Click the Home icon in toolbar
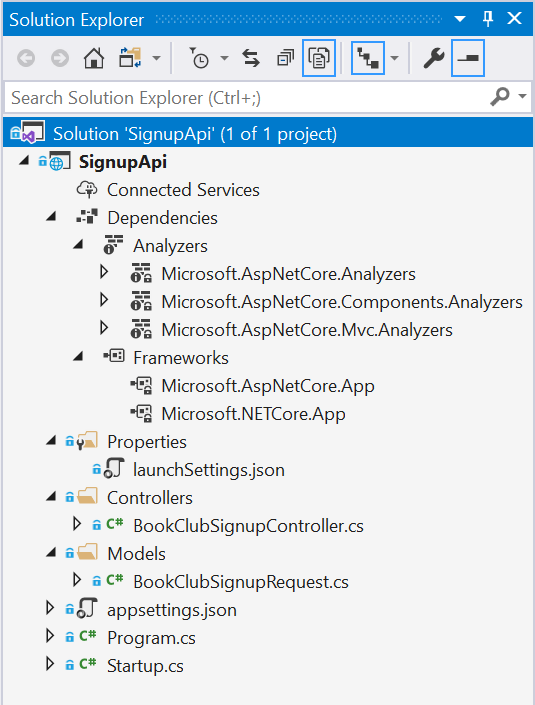The width and height of the screenshot is (535, 705). [94, 58]
